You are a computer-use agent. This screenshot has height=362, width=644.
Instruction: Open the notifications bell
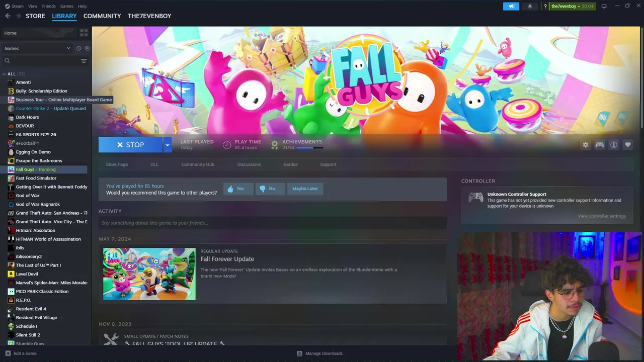pos(530,6)
